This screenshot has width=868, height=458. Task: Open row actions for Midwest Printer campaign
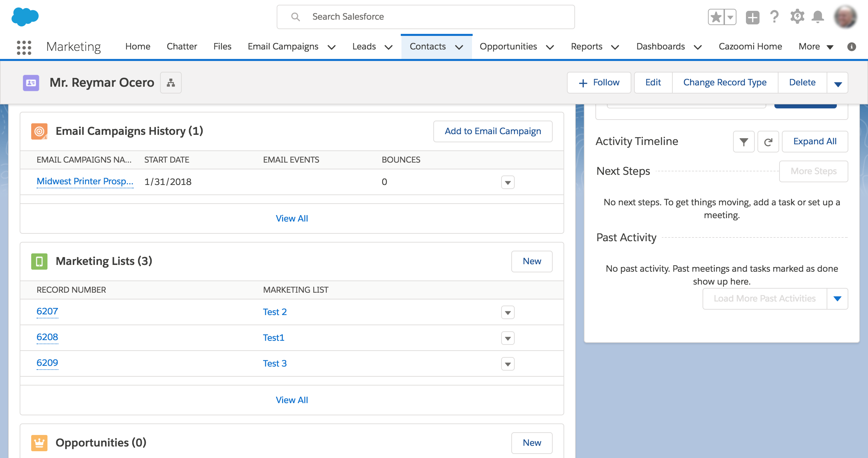click(x=508, y=183)
